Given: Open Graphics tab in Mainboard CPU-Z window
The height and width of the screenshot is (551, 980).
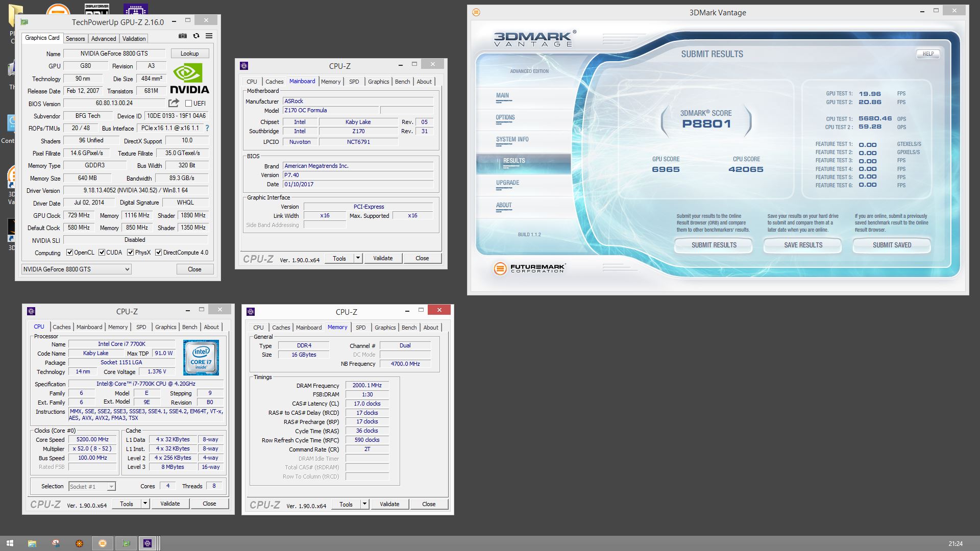Looking at the screenshot, I should [x=379, y=82].
